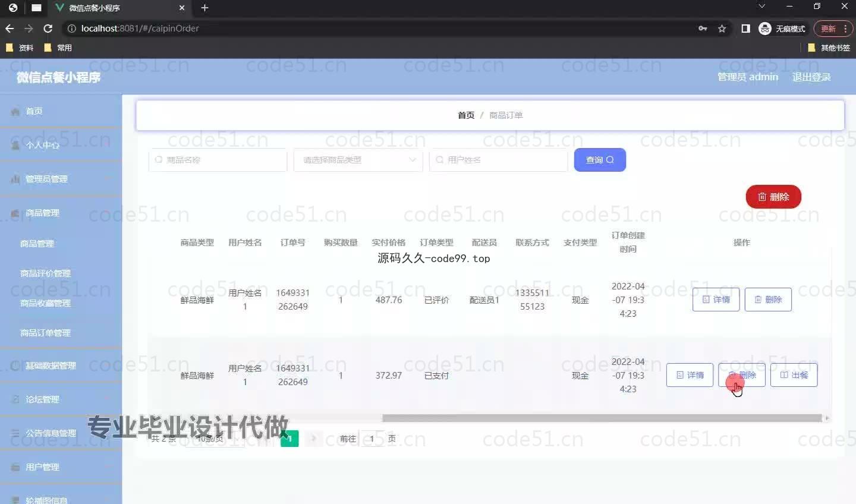
Task: Click the 实付价格 column header
Action: (389, 242)
